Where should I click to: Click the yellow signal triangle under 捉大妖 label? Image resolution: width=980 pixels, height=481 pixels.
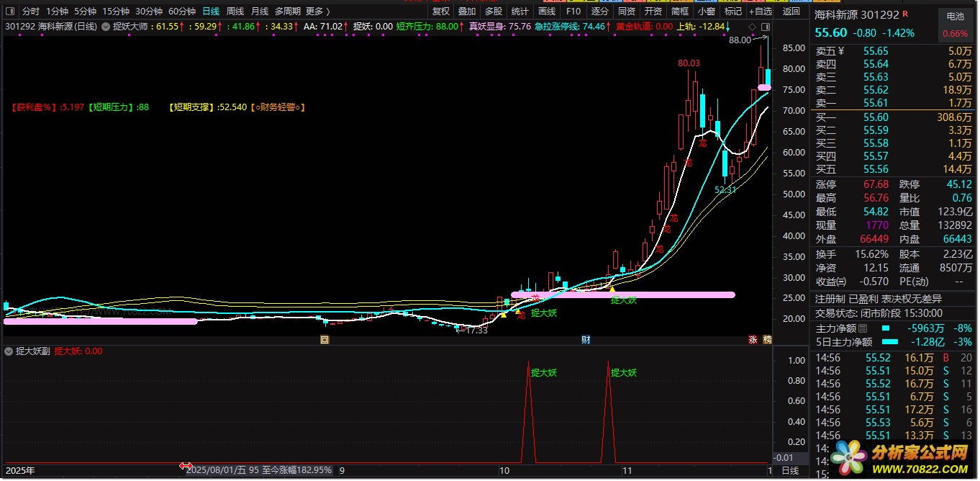(612, 289)
